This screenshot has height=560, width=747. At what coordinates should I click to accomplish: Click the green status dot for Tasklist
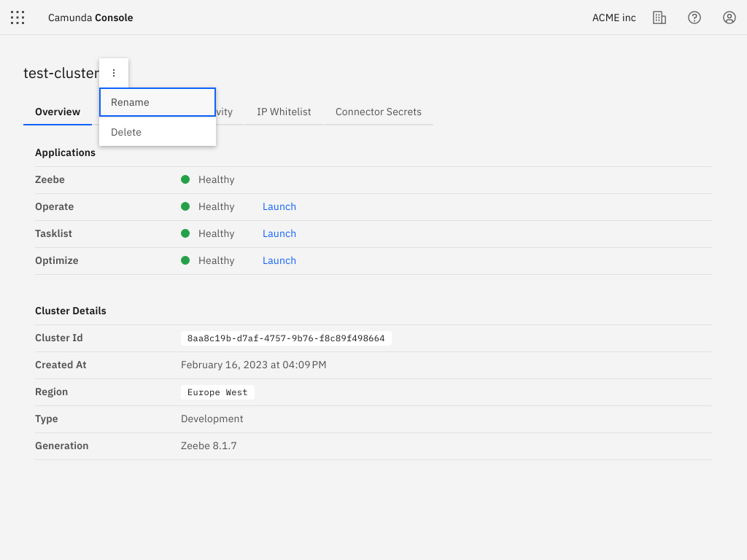pos(185,233)
